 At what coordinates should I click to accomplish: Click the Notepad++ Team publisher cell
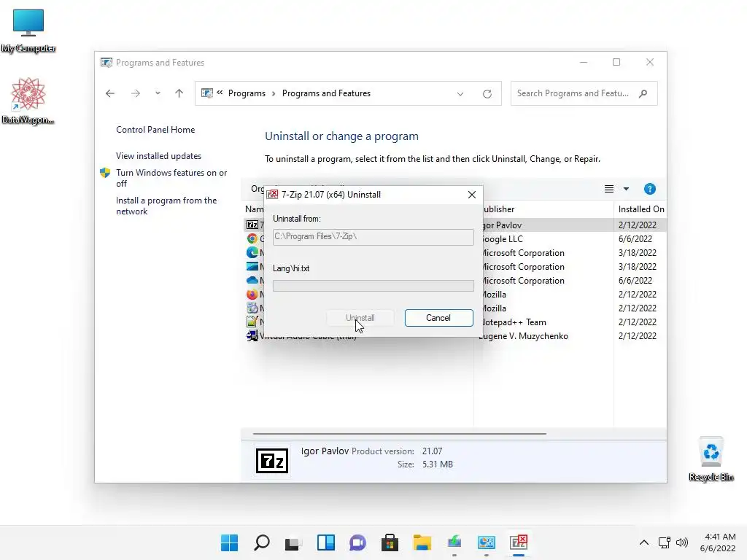pyautogui.click(x=514, y=322)
